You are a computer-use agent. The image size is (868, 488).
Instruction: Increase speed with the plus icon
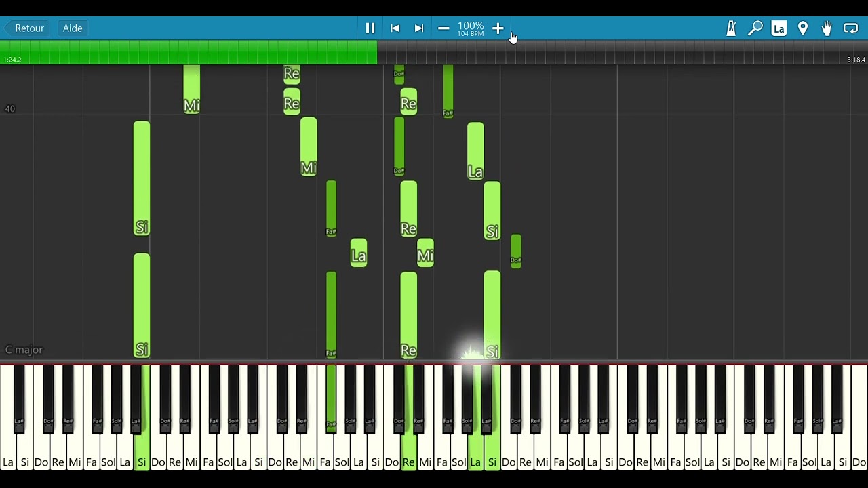[498, 28]
